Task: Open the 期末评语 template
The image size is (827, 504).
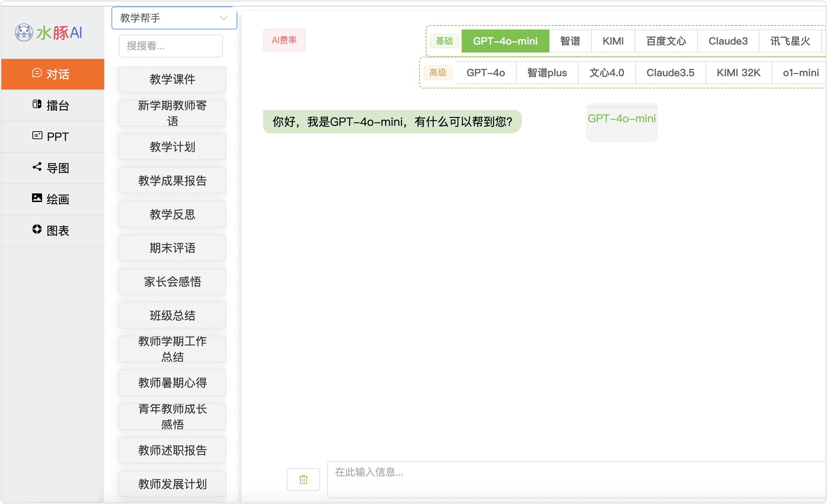Action: tap(172, 248)
